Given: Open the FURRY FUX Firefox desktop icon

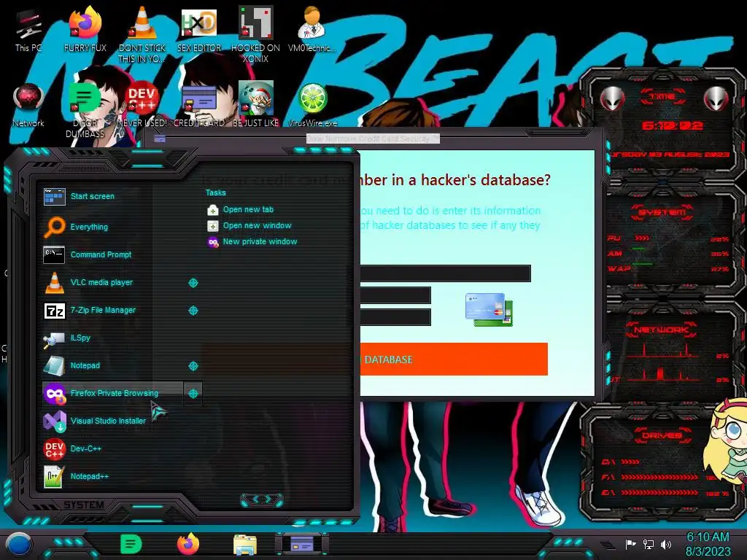Looking at the screenshot, I should pos(85,29).
